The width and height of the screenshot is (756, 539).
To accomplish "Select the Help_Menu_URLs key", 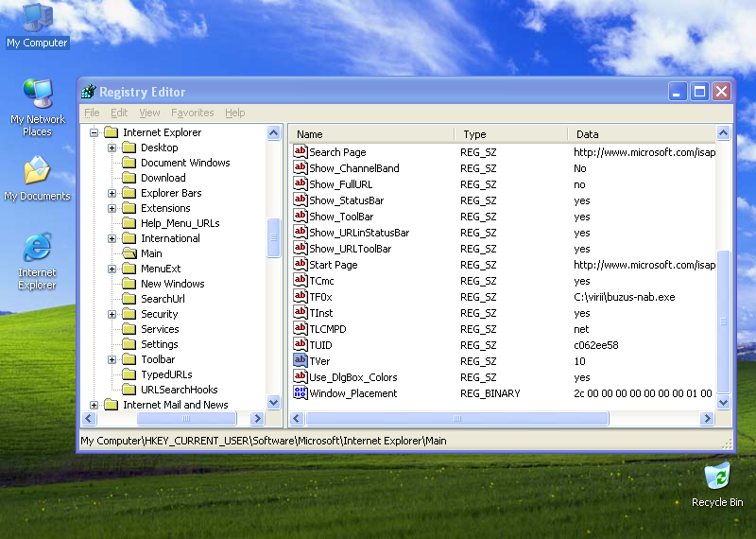I will click(180, 223).
